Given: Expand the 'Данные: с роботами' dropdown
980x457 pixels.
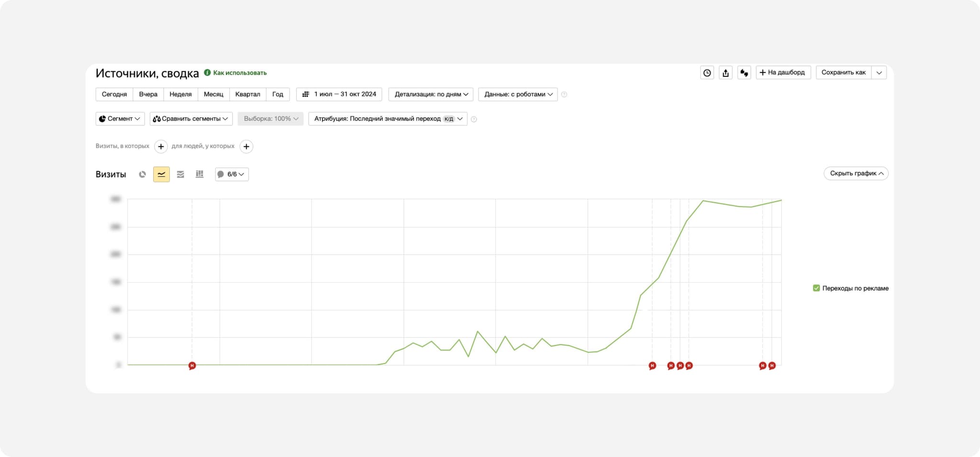Looking at the screenshot, I should [518, 94].
